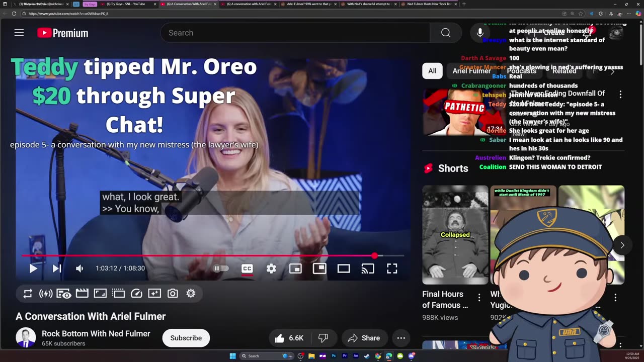Switch to the With Ned's shameful attempt tab
Image resolution: width=644 pixels, height=362 pixels.
(x=368, y=4)
